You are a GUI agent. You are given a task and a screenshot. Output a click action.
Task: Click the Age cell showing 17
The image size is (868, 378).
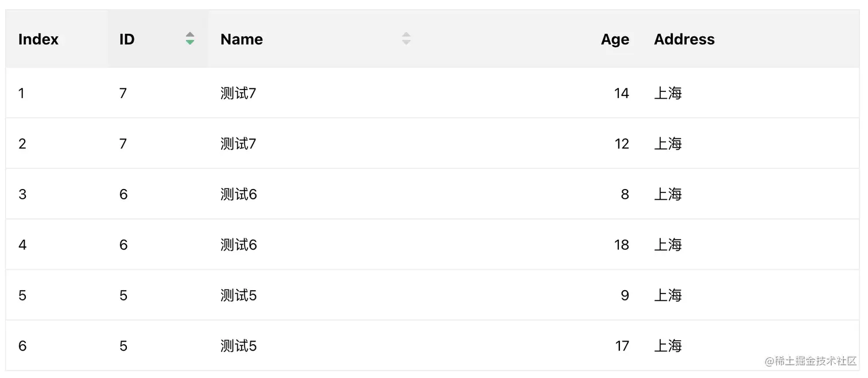click(621, 346)
